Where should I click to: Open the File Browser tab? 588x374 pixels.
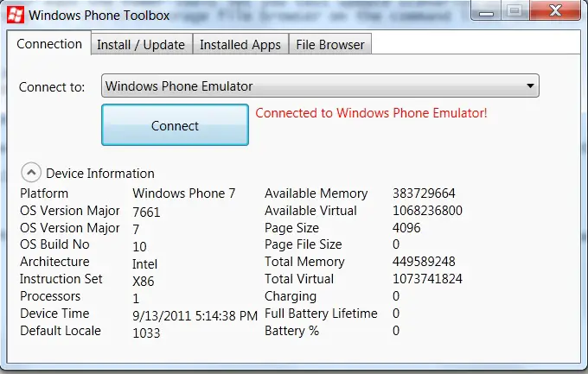pyautogui.click(x=330, y=45)
